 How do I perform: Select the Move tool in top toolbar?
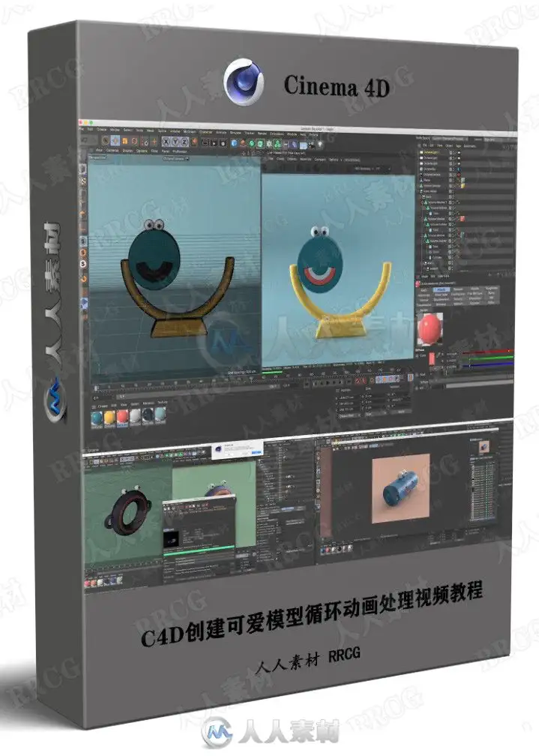coord(115,141)
